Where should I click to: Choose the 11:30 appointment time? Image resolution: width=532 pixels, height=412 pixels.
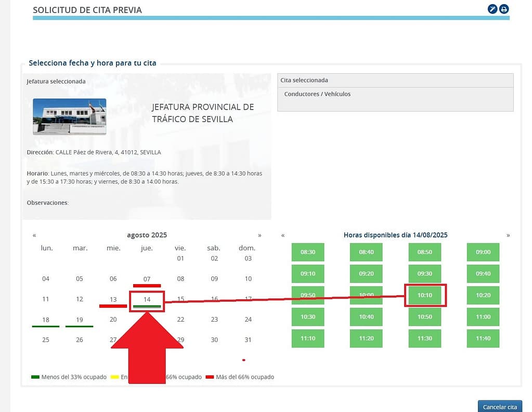(424, 338)
